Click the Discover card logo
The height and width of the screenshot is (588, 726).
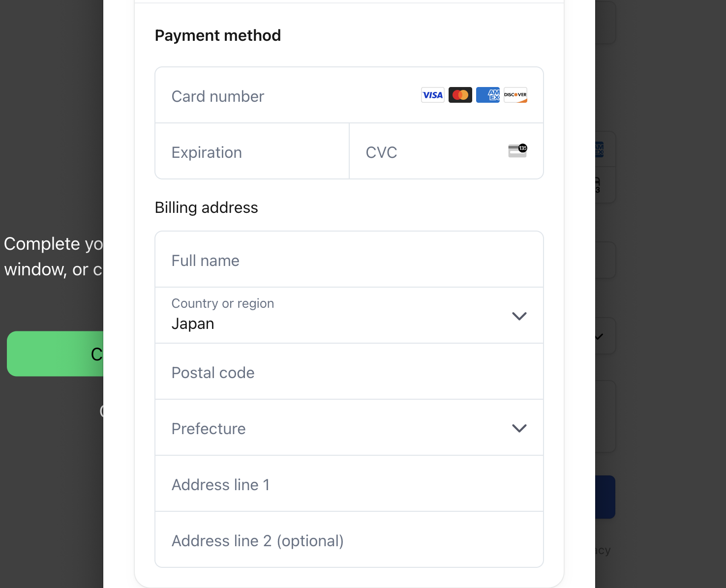point(515,95)
